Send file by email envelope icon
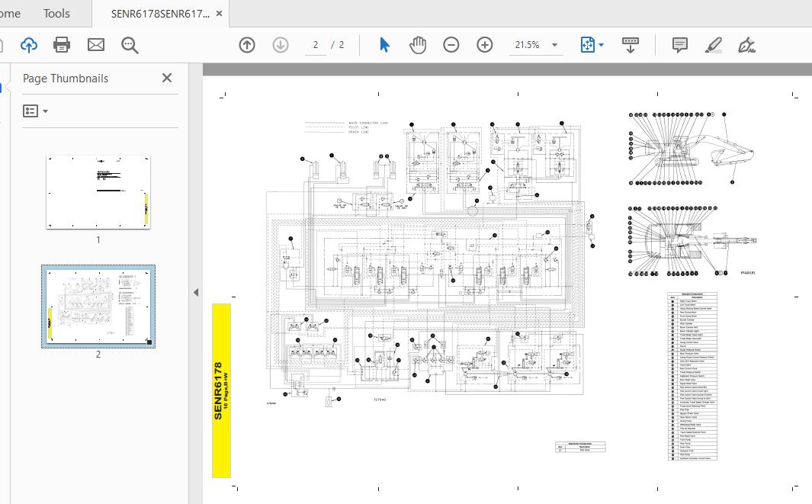 (x=96, y=45)
